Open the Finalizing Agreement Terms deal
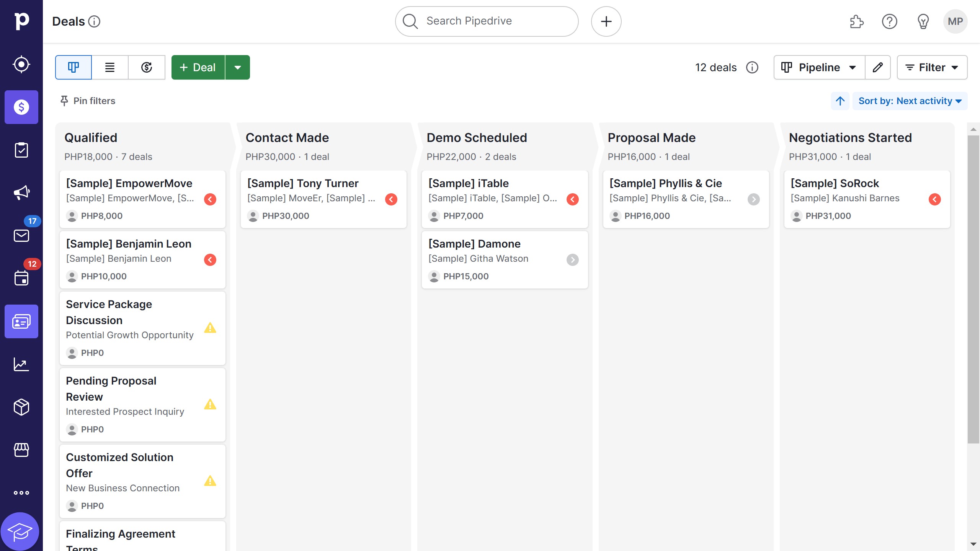This screenshot has height=551, width=980. click(x=142, y=536)
